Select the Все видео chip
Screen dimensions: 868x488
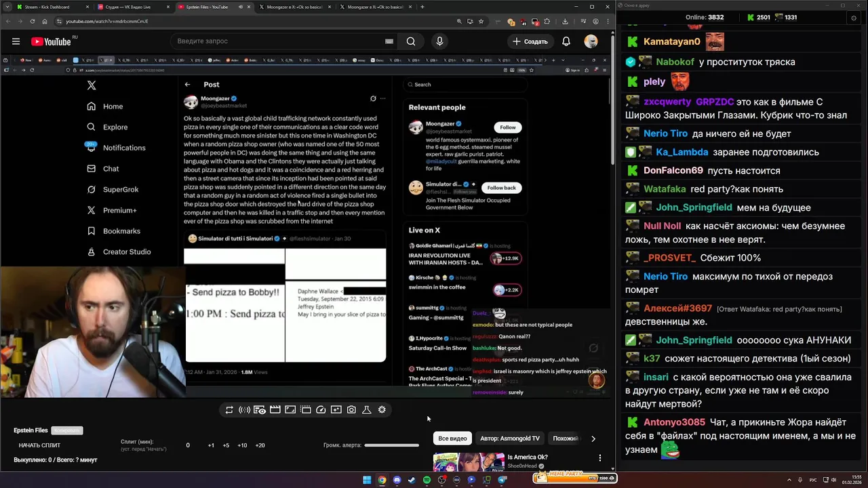452,439
